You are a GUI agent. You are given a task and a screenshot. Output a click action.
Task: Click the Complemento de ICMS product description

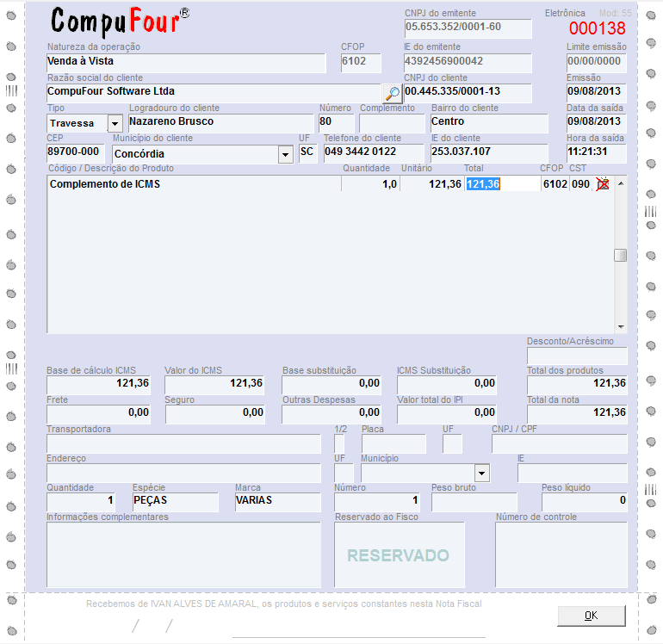(106, 183)
